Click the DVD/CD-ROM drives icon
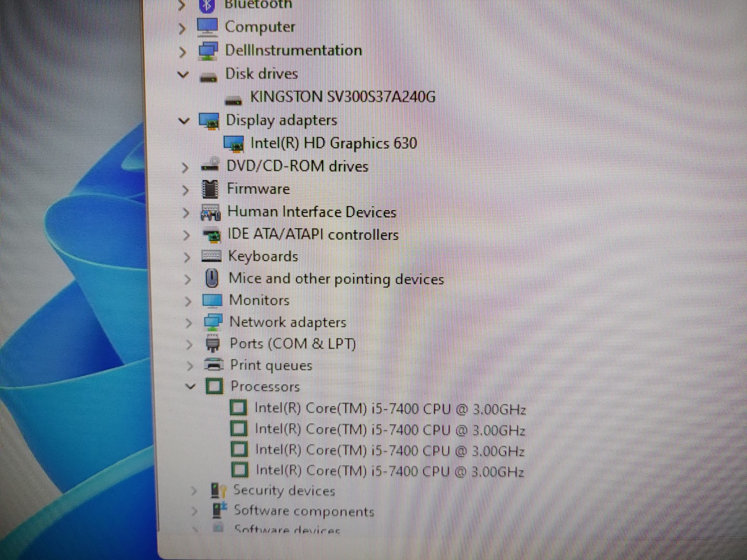The image size is (747, 560). point(210,166)
